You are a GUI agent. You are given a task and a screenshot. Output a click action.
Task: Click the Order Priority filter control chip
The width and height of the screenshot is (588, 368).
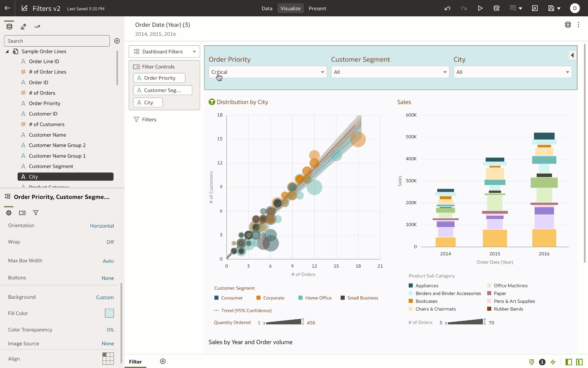pos(159,78)
